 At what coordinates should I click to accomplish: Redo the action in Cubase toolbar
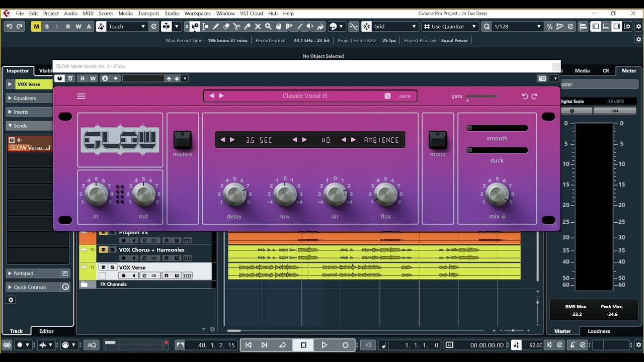coord(19,26)
